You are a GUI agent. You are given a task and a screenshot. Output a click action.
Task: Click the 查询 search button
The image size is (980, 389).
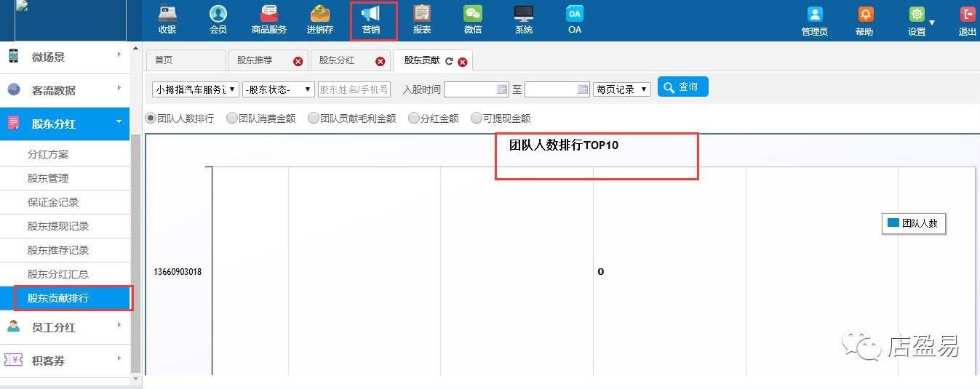(x=682, y=87)
